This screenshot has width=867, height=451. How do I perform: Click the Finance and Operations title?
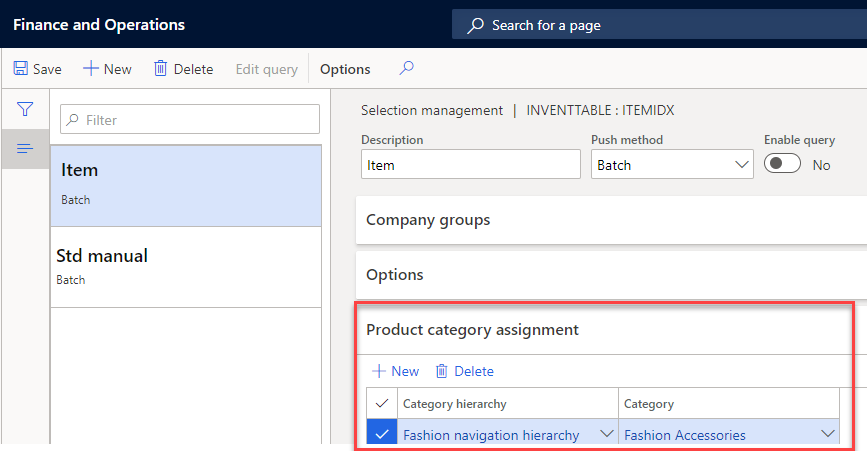click(x=99, y=25)
